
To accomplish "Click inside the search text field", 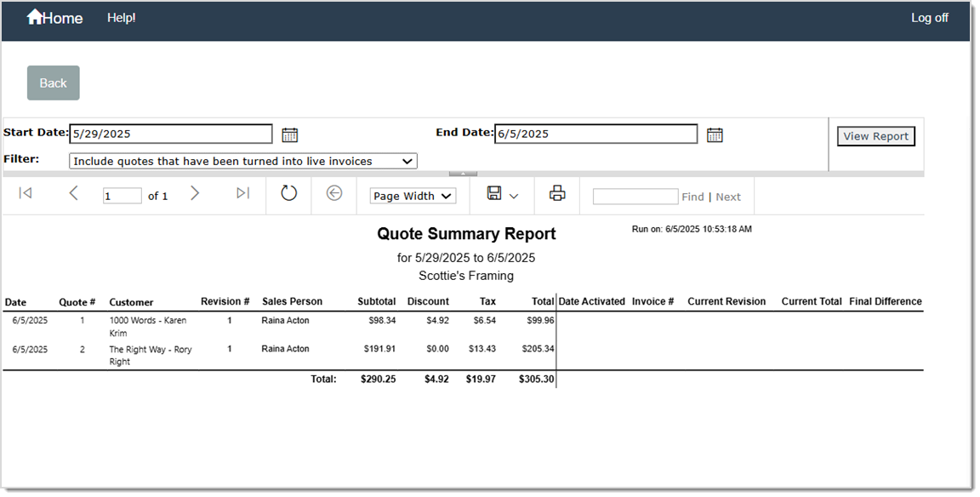I will (x=635, y=197).
